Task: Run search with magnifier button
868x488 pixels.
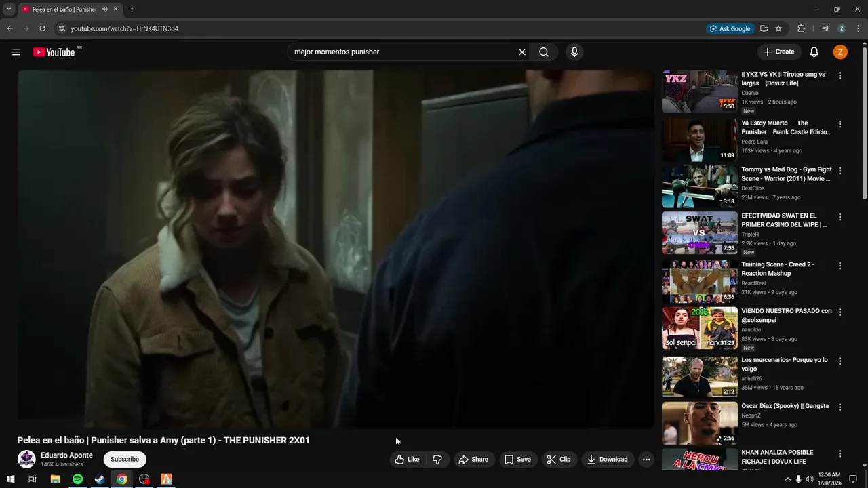Action: pyautogui.click(x=544, y=52)
